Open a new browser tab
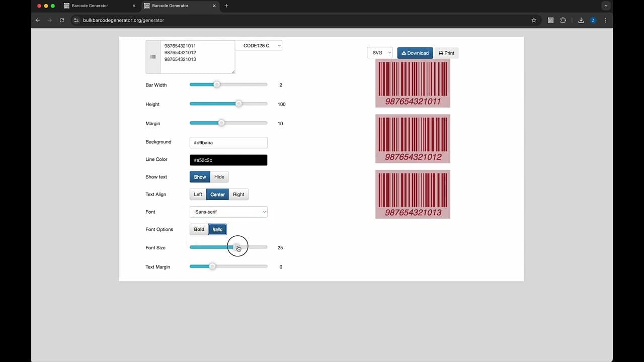Screen dimensions: 644x362 (x=226, y=6)
